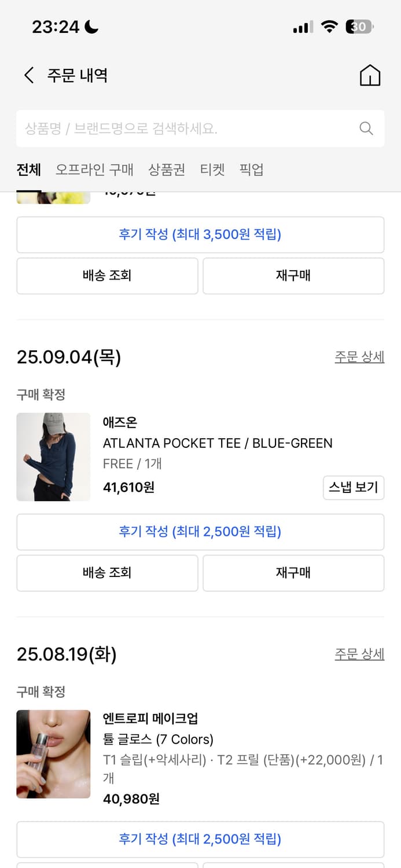
Task: Open 주문 상세 for 25.09.04 order
Action: click(x=359, y=357)
